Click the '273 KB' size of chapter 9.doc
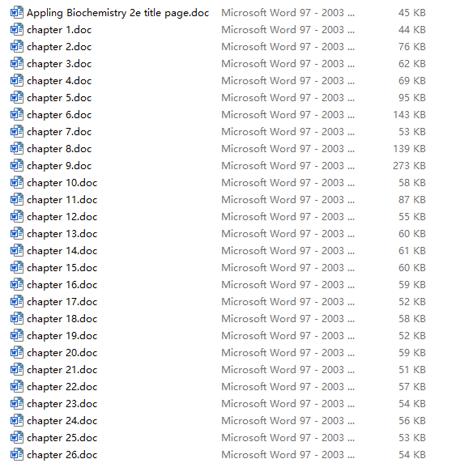 409,166
